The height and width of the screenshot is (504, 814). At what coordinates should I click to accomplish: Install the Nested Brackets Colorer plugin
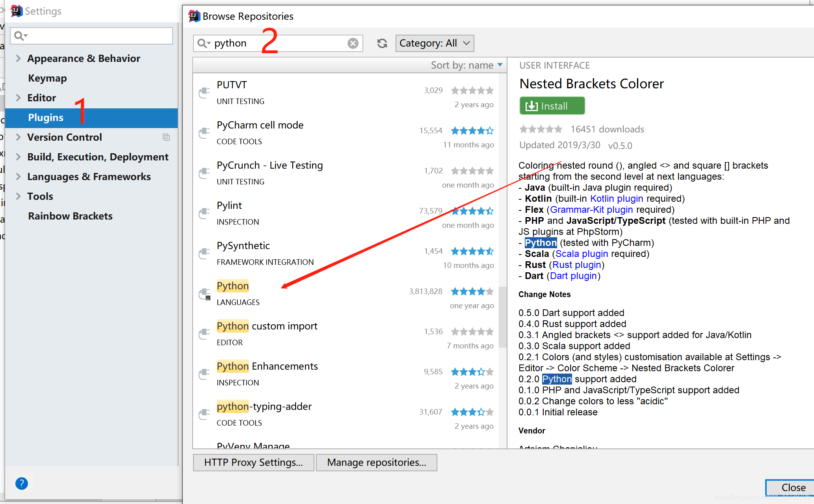[x=552, y=106]
